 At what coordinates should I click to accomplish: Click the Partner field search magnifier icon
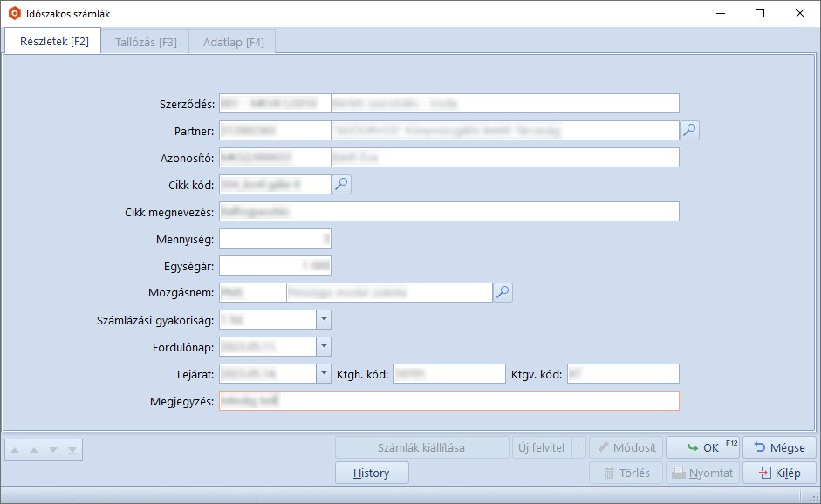click(x=689, y=131)
